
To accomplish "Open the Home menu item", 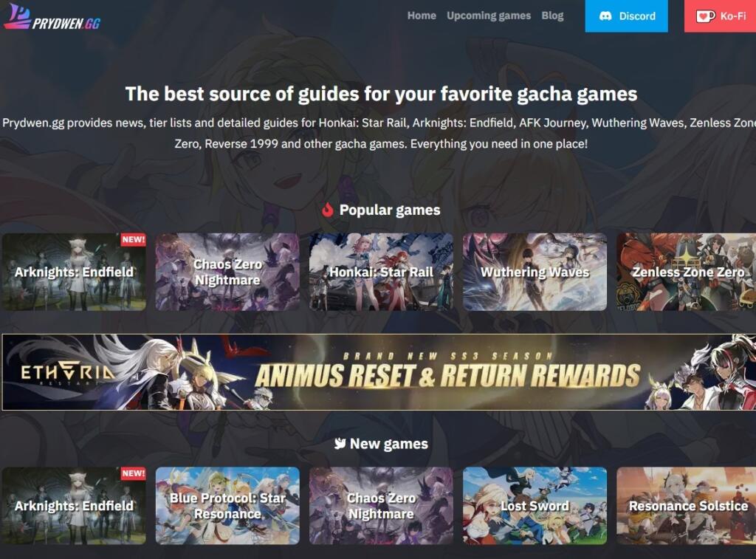I will [422, 16].
